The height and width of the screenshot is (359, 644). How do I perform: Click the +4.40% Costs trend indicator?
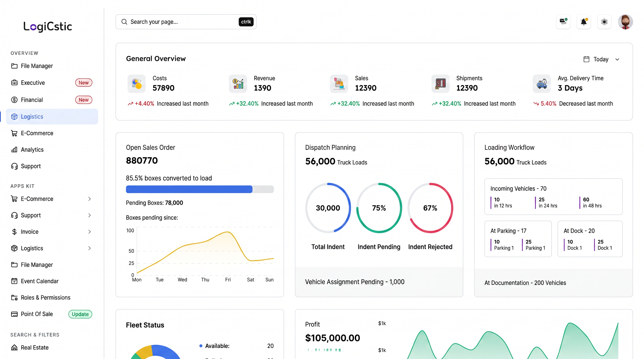[x=141, y=104]
